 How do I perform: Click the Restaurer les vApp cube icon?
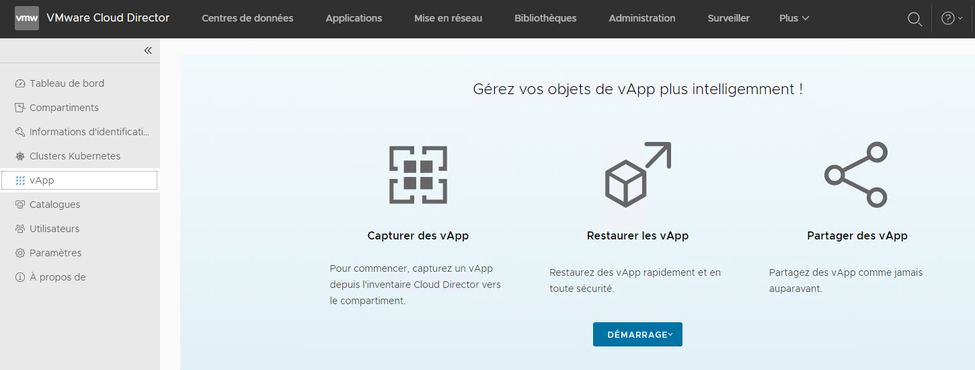click(637, 175)
